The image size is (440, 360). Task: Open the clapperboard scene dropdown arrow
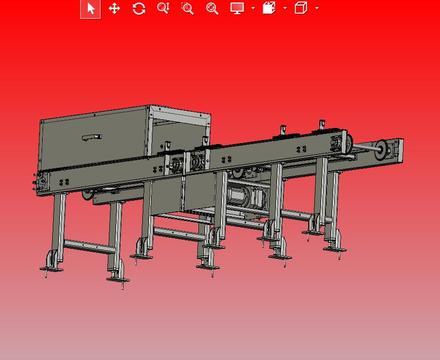point(285,8)
